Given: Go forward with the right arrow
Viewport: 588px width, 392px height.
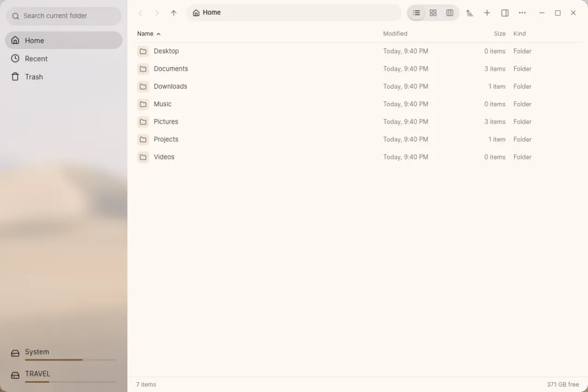Looking at the screenshot, I should (157, 13).
